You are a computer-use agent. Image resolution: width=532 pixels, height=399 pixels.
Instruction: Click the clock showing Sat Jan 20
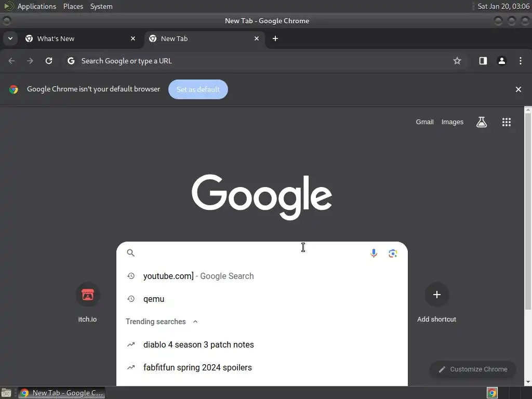(x=503, y=6)
